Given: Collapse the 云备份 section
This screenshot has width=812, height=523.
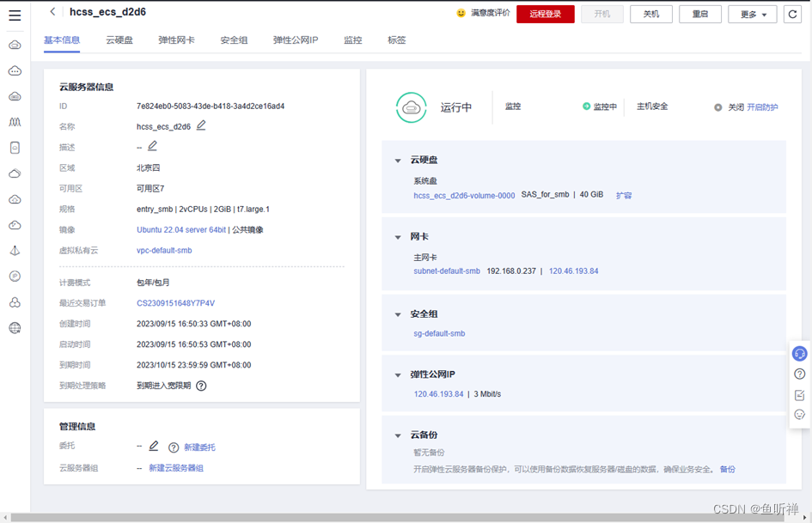Looking at the screenshot, I should (398, 435).
